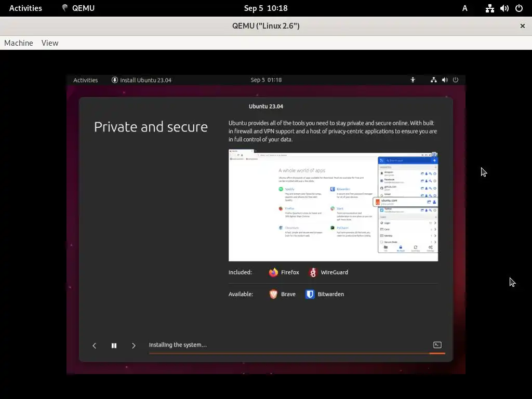Open the View menu
Image resolution: width=532 pixels, height=399 pixels.
(50, 43)
